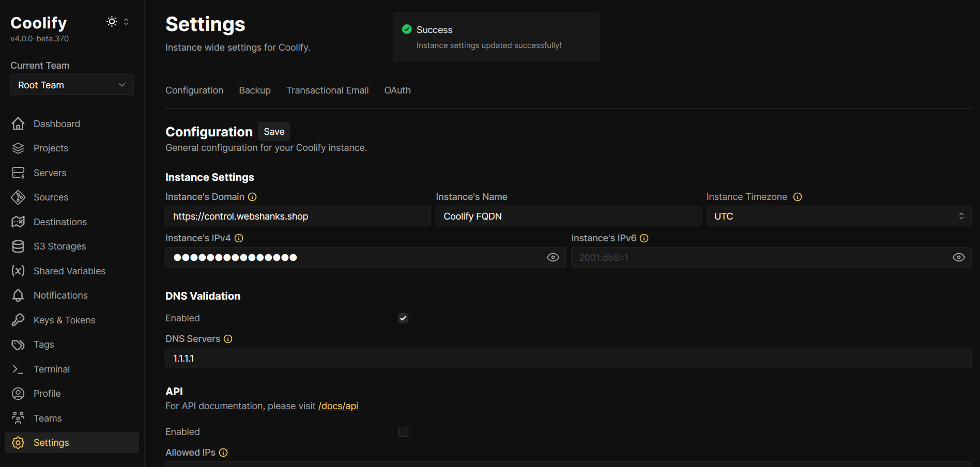The image size is (980, 467).
Task: Disable the DNS Validation Enabled checkbox
Action: 403,318
